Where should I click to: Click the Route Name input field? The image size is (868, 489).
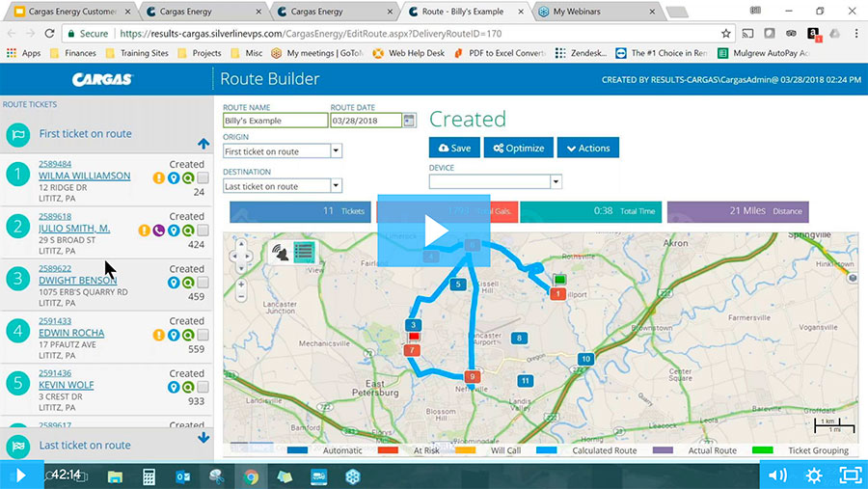point(275,121)
